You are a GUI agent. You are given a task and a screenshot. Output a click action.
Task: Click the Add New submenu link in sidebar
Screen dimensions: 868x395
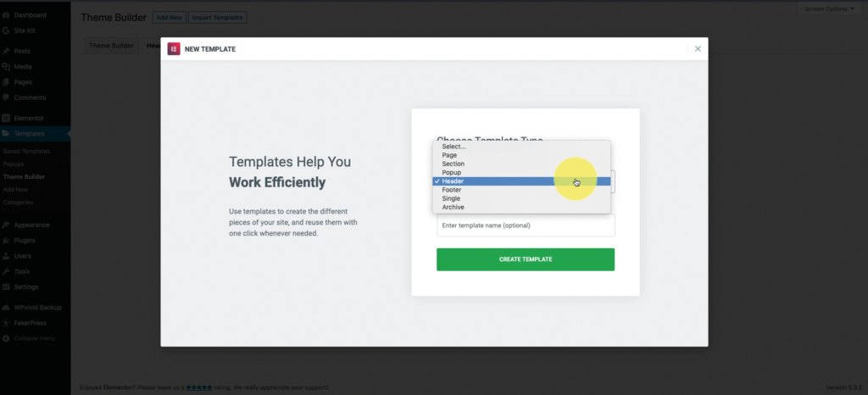pos(15,189)
